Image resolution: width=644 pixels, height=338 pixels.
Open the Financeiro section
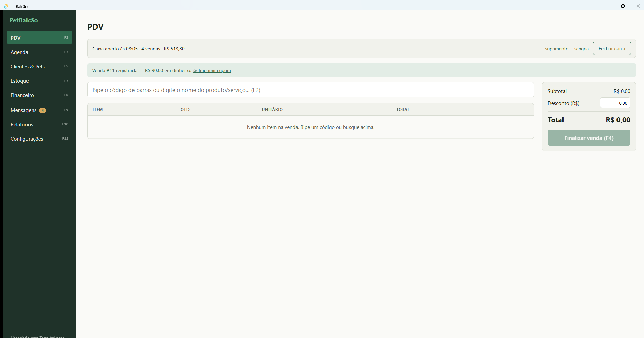[x=40, y=95]
